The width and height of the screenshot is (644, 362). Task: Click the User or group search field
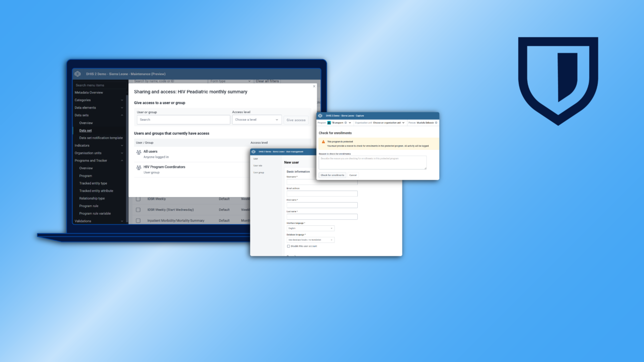point(184,120)
